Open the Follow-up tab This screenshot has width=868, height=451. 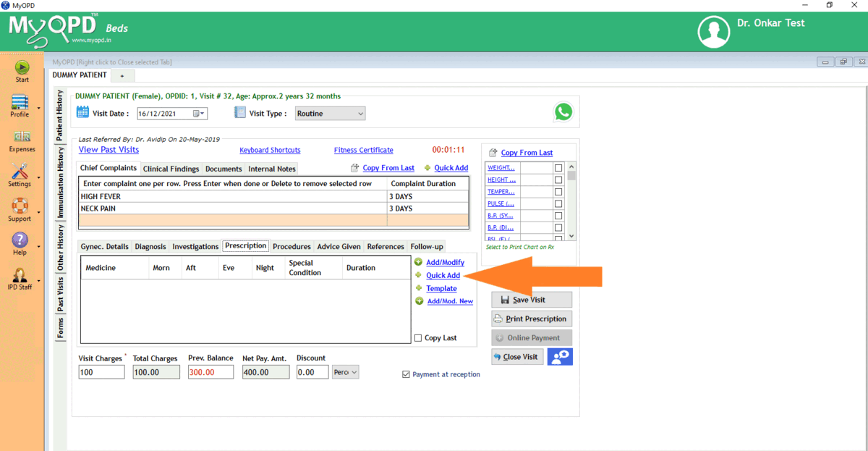(x=426, y=247)
